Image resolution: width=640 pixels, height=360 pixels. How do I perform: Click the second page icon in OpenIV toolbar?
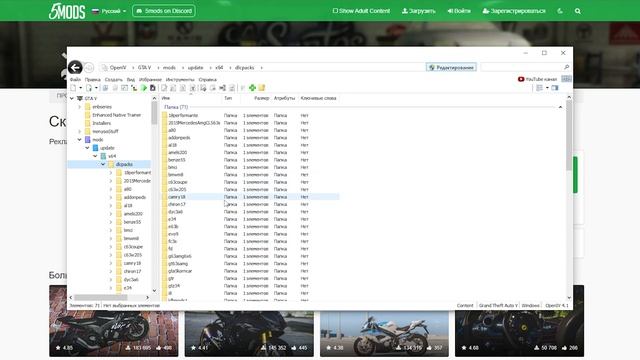(89, 88)
